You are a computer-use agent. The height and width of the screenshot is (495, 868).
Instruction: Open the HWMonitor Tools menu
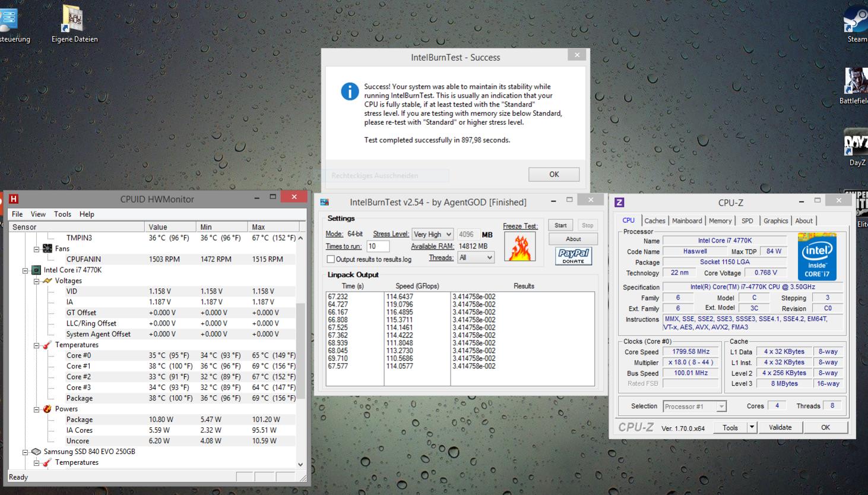point(62,214)
